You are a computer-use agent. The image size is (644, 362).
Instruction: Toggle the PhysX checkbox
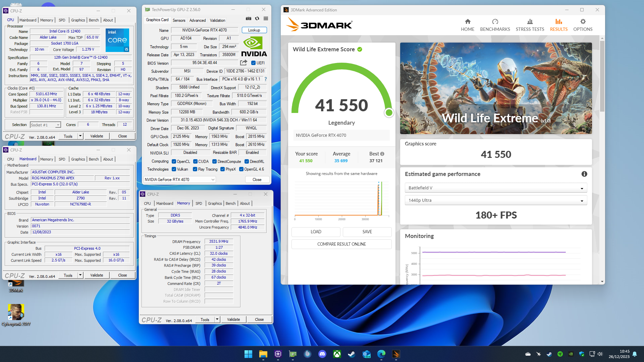click(x=222, y=169)
